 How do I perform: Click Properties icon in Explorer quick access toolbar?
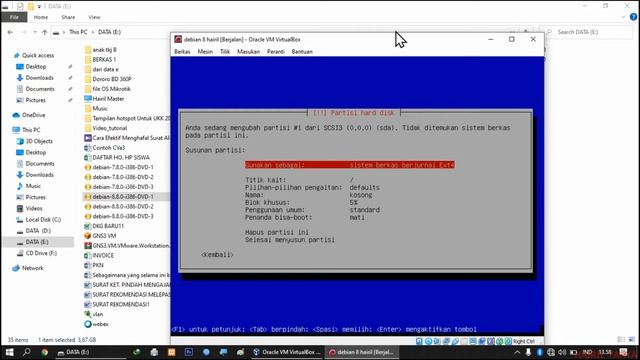pos(20,6)
